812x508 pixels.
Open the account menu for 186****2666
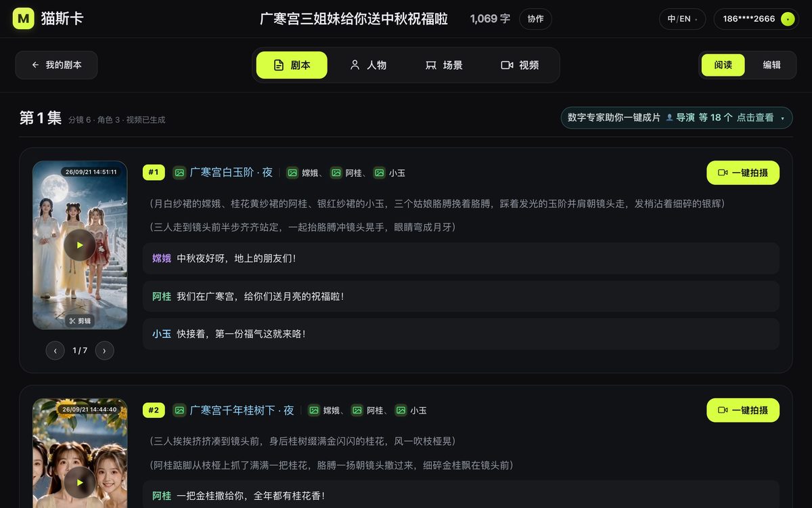[756, 19]
